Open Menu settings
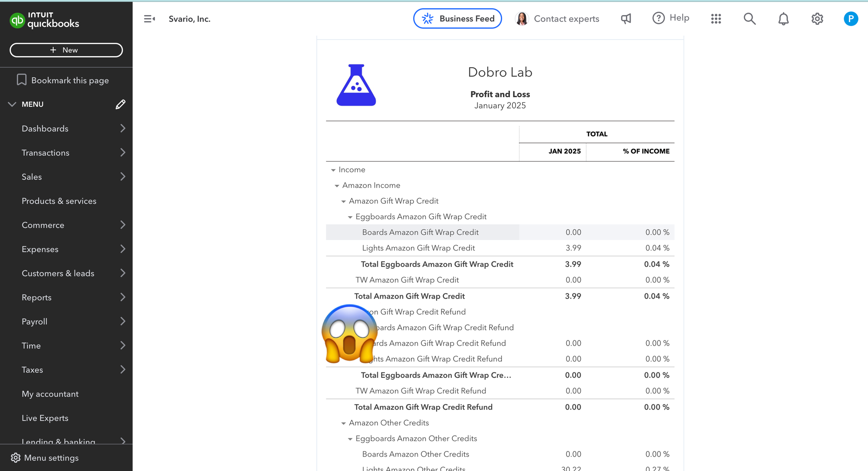 click(51, 458)
